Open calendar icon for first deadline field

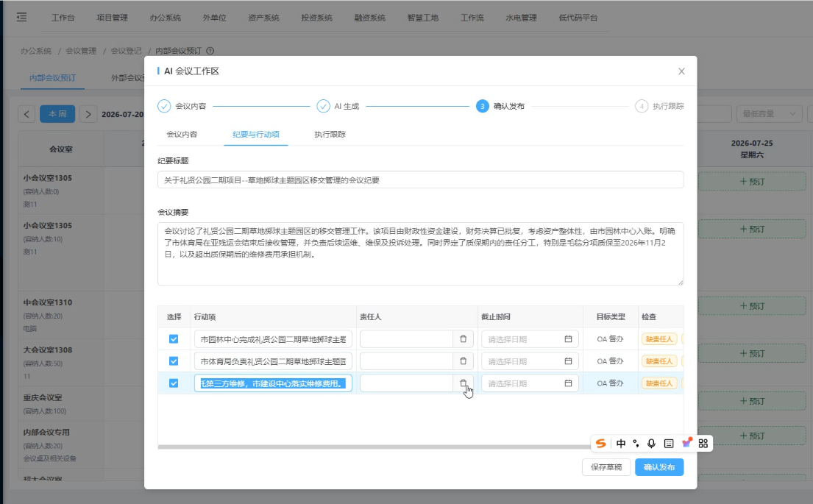(x=568, y=339)
